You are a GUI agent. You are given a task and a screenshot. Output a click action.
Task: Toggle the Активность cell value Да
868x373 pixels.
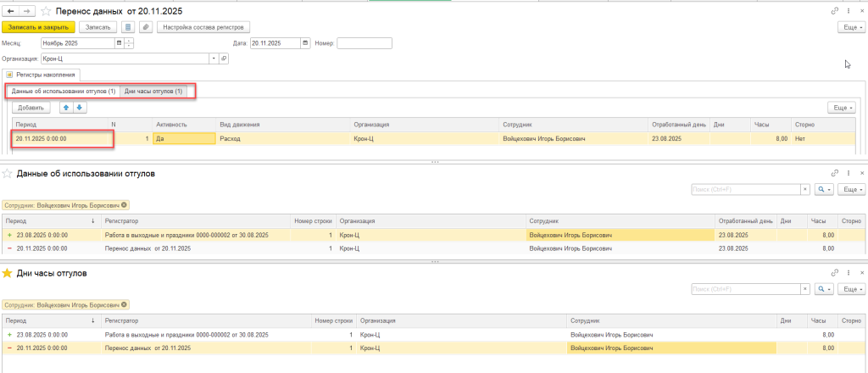(x=183, y=137)
